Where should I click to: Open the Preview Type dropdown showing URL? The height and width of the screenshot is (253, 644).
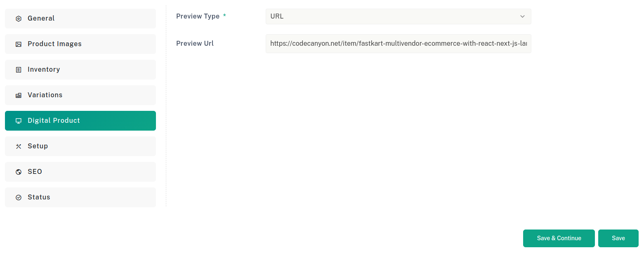[398, 16]
